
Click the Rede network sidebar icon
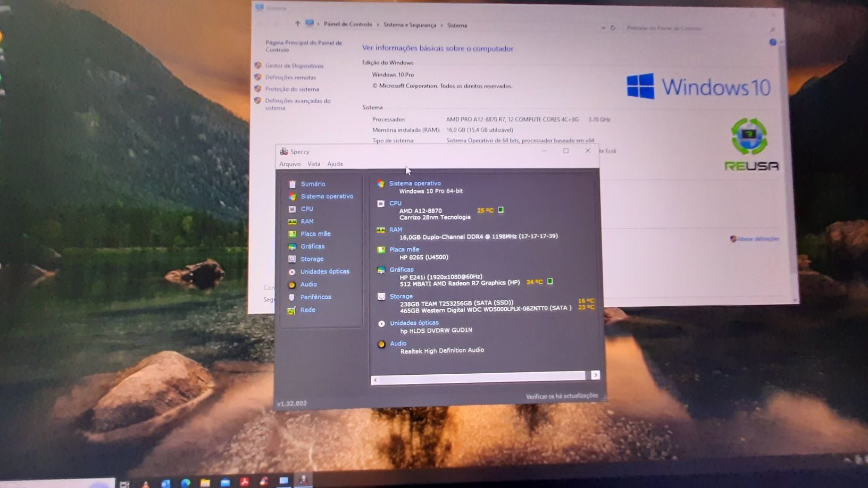pos(291,310)
